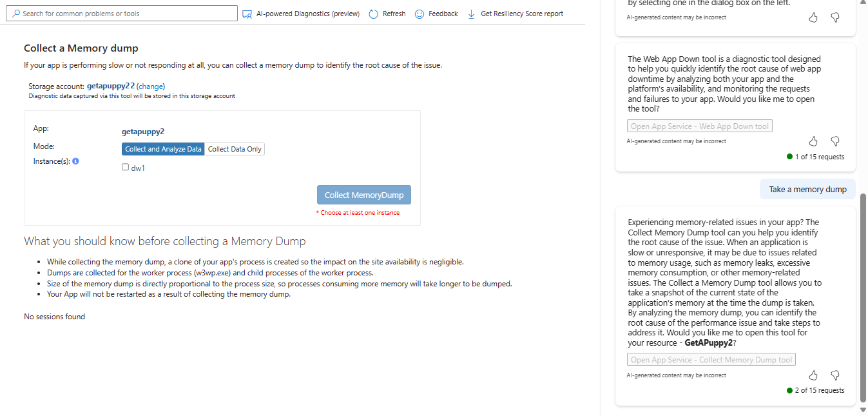Click the Collect MemoryDump button

[x=364, y=195]
